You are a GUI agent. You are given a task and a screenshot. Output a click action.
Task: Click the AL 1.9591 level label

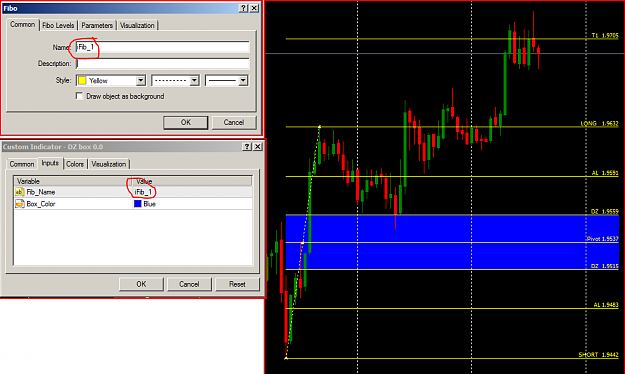point(605,173)
